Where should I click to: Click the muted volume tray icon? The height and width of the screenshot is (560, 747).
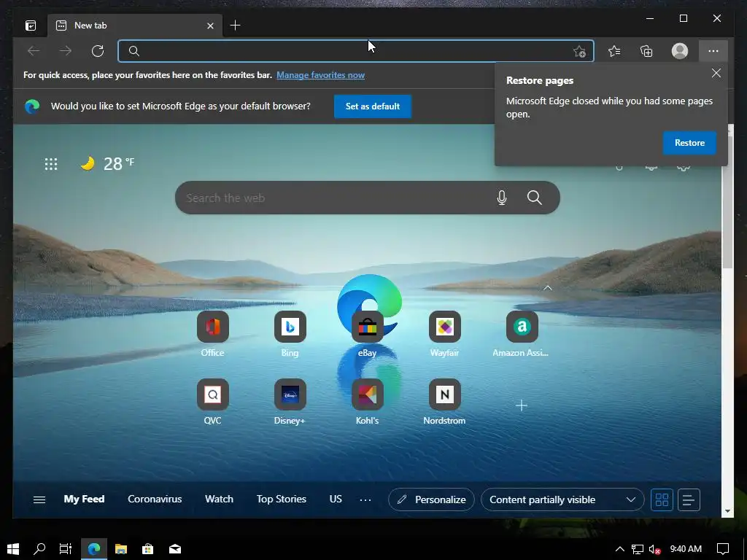click(654, 550)
